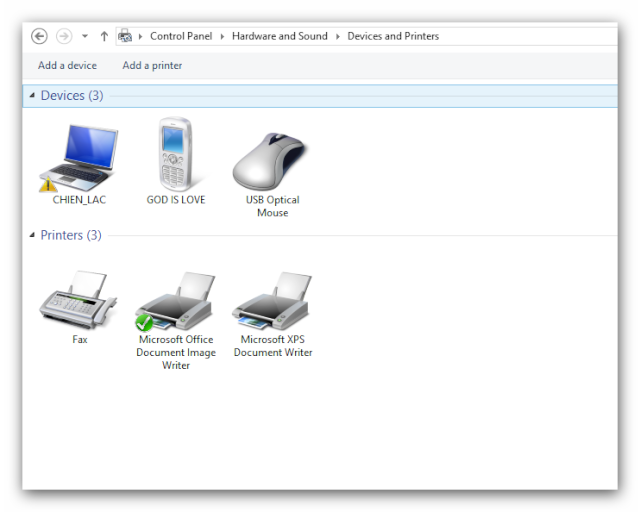Select the GOD IS LOVE phone icon
640x512 pixels.
[176, 154]
